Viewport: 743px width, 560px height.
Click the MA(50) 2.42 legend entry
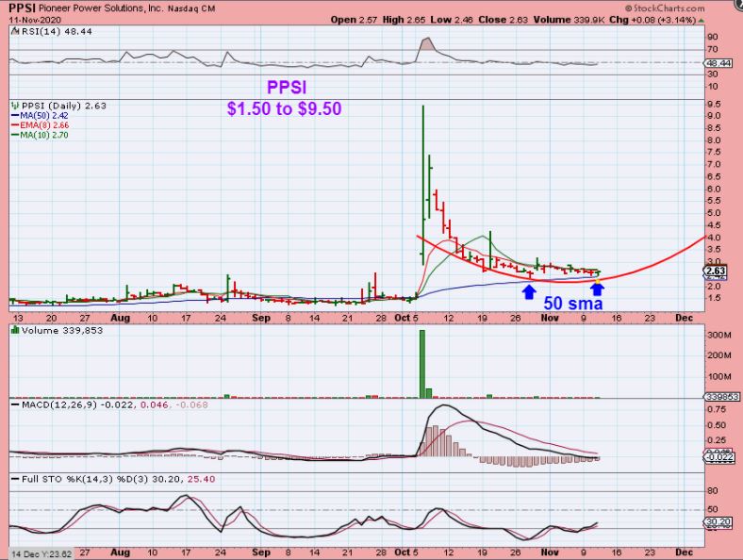pos(44,116)
